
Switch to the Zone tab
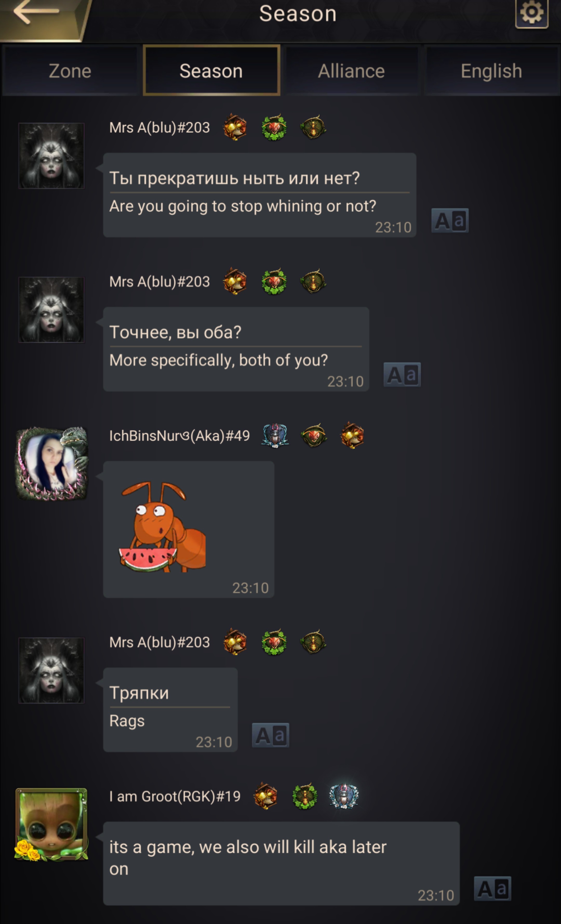[70, 71]
